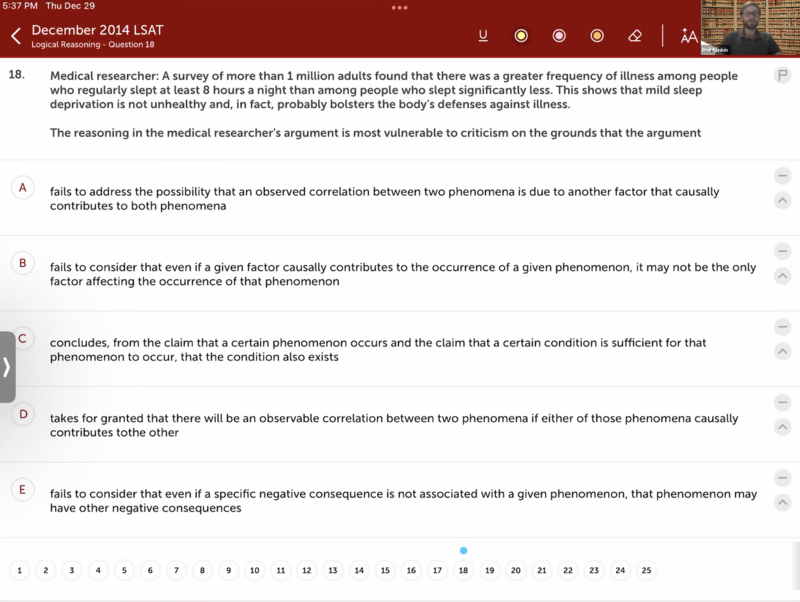Viewport: 800px width, 602px height.
Task: Navigate to question 1
Action: pos(19,571)
